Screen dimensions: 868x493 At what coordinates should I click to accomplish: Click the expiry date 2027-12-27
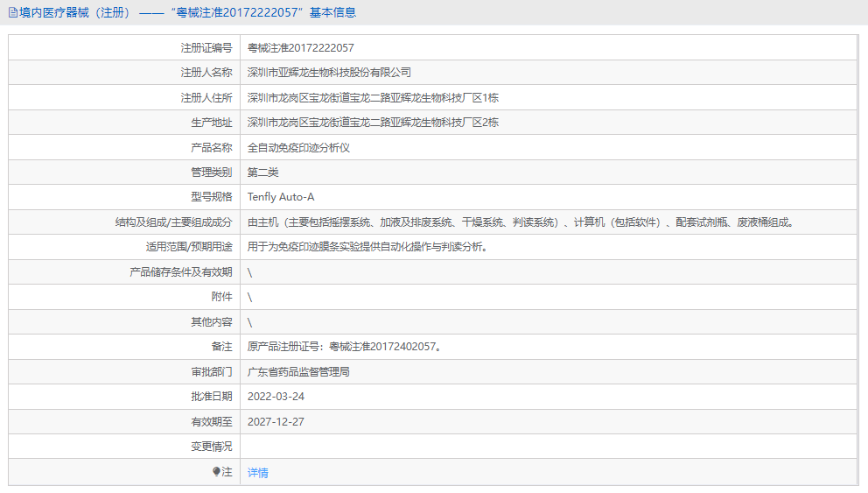(276, 421)
